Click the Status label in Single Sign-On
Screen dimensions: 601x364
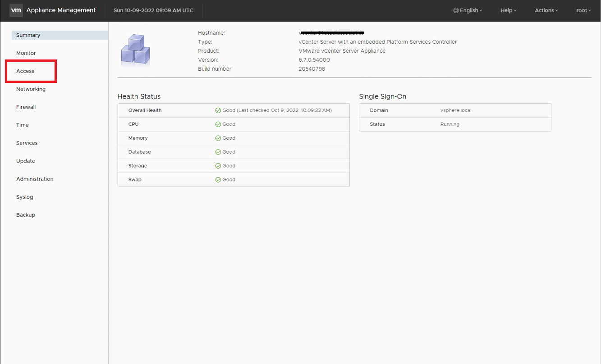coord(377,124)
